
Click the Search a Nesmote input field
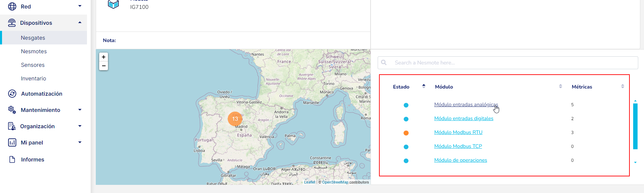point(508,63)
